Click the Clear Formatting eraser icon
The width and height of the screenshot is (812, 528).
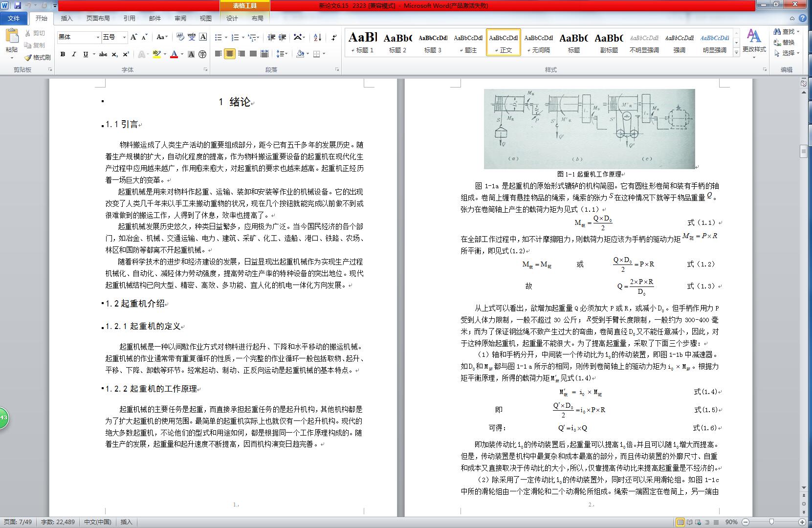tap(180, 37)
